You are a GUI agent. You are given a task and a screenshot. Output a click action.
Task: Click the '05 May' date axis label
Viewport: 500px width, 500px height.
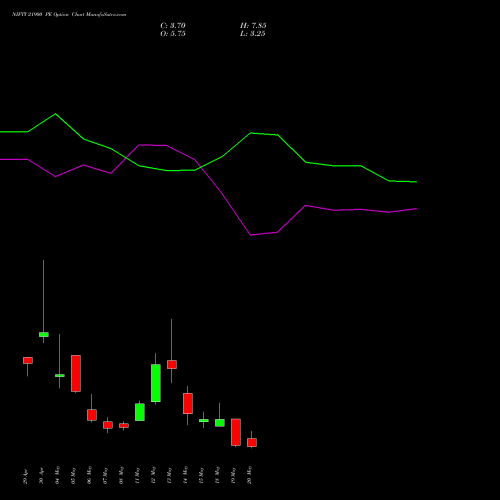pyautogui.click(x=74, y=475)
